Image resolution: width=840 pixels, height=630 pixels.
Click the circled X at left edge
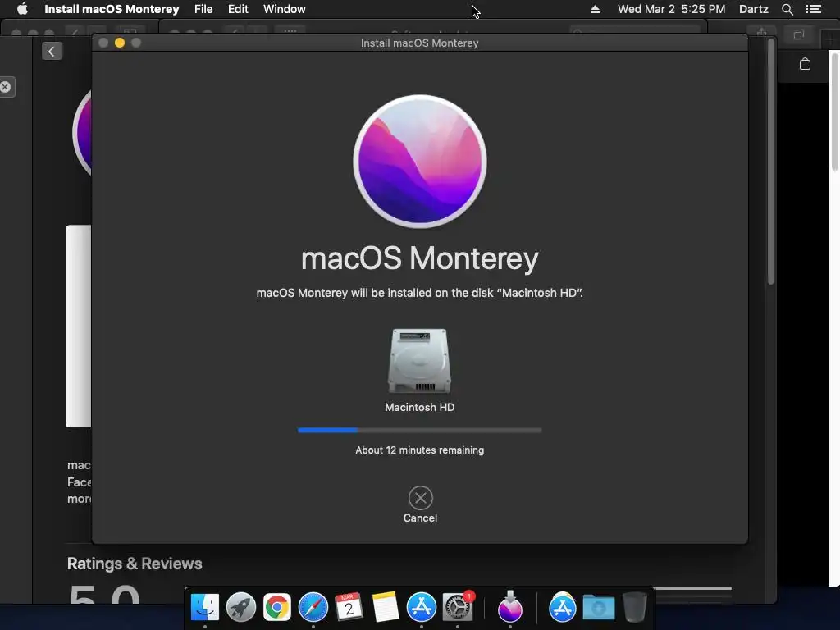(x=6, y=87)
